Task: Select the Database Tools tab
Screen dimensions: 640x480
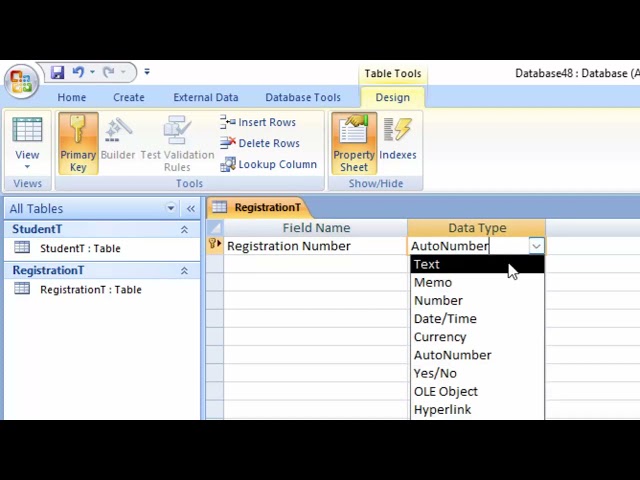Action: (x=303, y=98)
